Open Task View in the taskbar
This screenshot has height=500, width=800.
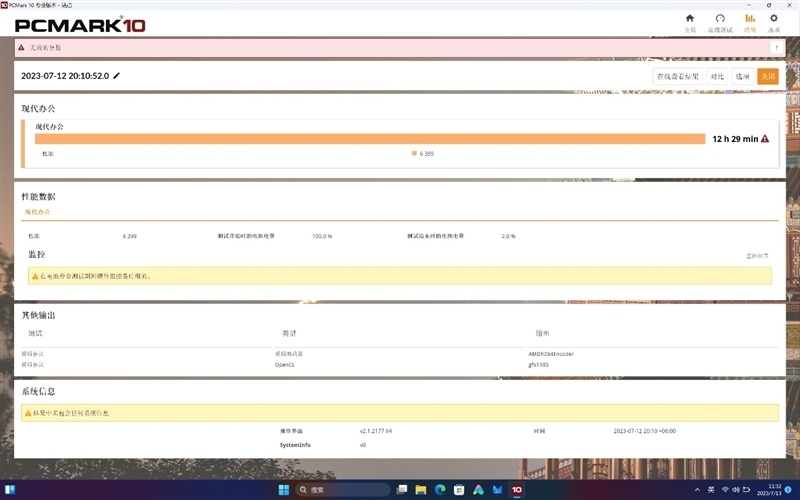(x=402, y=490)
